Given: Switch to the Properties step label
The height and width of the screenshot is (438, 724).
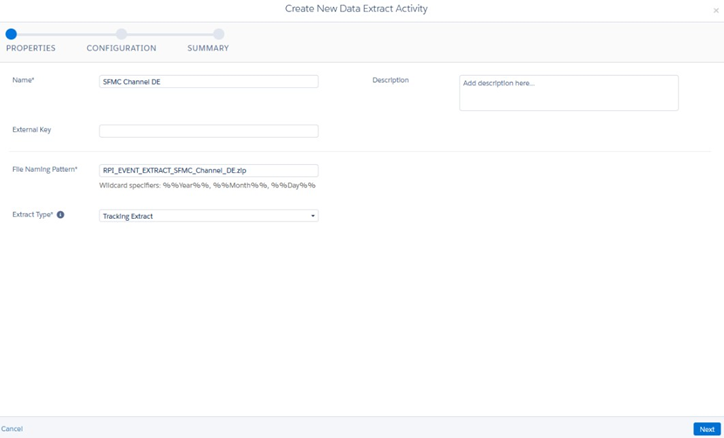Looking at the screenshot, I should coord(31,48).
